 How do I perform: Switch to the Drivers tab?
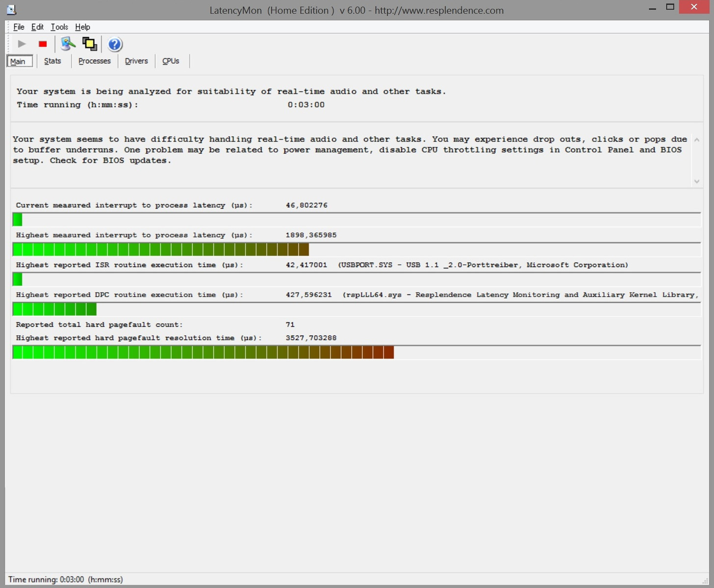pyautogui.click(x=136, y=61)
